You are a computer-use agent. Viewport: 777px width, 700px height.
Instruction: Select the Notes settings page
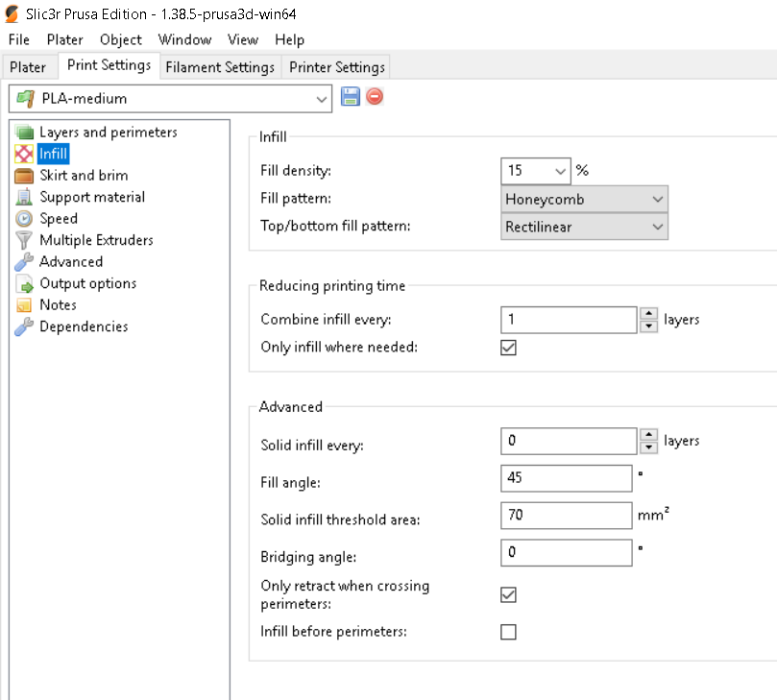coord(58,305)
